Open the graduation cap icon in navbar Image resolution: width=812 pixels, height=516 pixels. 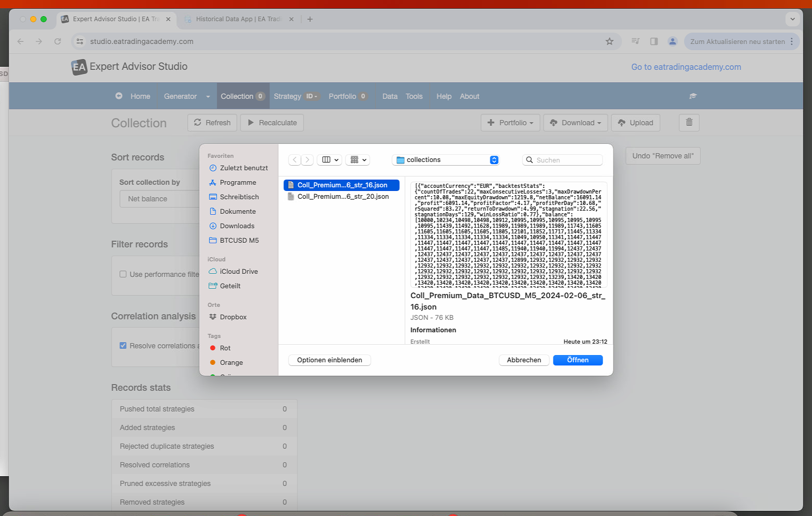(x=693, y=96)
